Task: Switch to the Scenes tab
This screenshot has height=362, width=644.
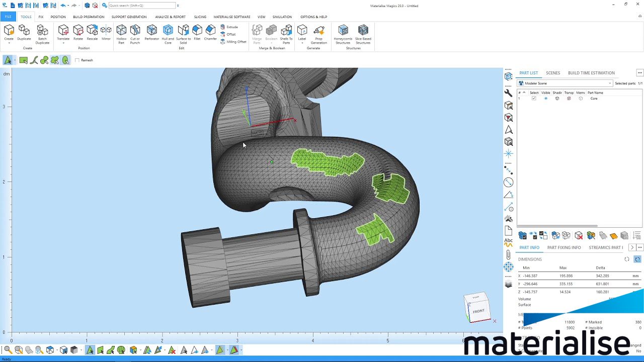Action: coord(552,73)
